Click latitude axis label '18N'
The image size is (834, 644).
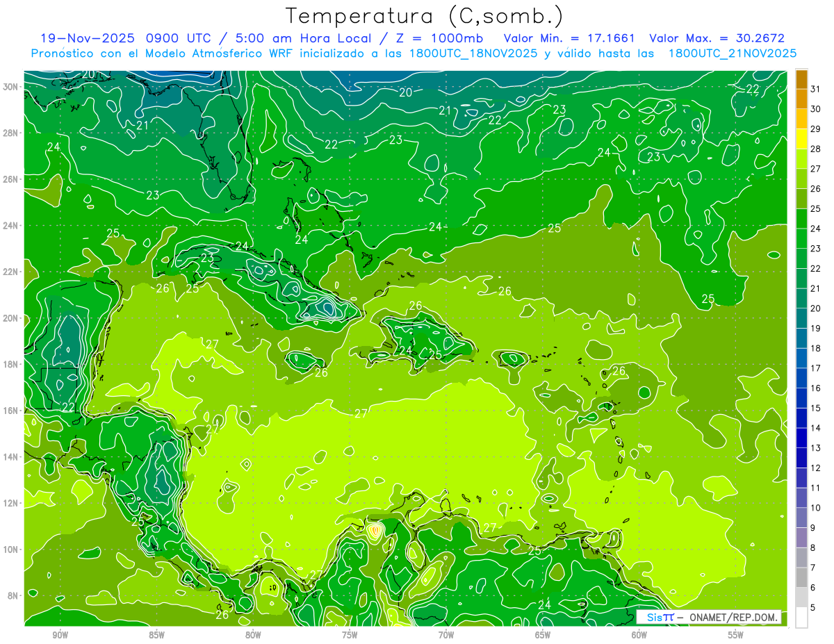[x=10, y=364]
